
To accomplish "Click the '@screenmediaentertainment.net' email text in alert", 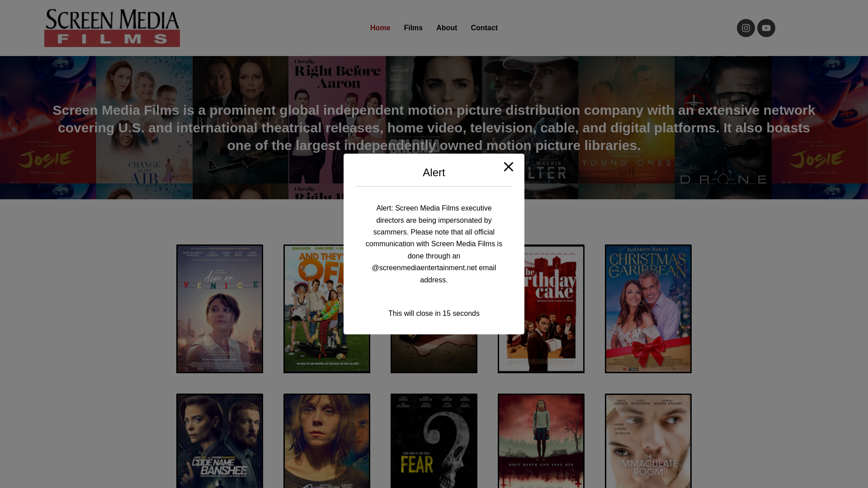I will click(x=424, y=268).
